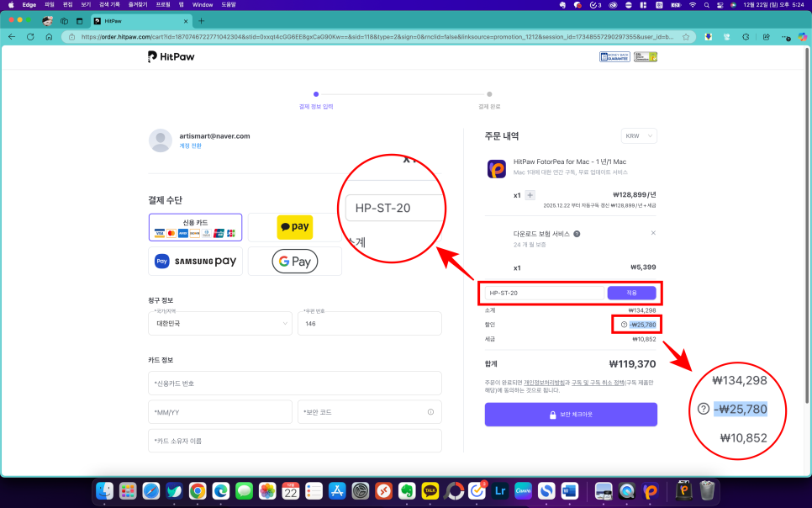Screen dimensions: 812x508
Task: Click the page vertical scrollbar
Action: pyautogui.click(x=807, y=225)
